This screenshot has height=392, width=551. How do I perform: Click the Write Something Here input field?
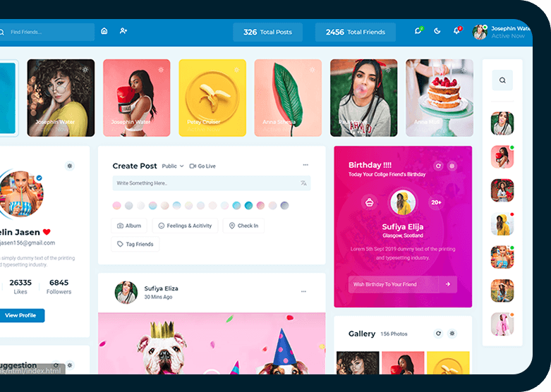click(x=205, y=183)
